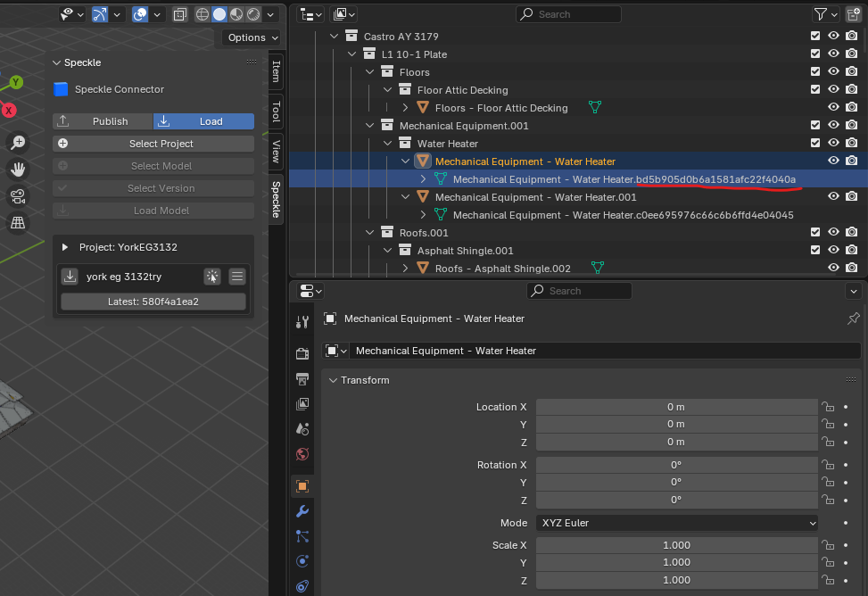
Task: Click york eg 3132try download icon
Action: (x=70, y=276)
